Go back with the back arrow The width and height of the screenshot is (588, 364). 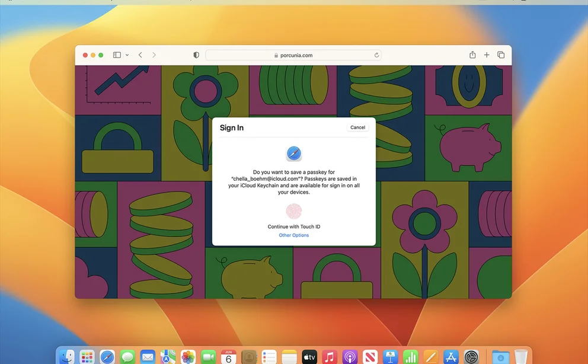(140, 55)
